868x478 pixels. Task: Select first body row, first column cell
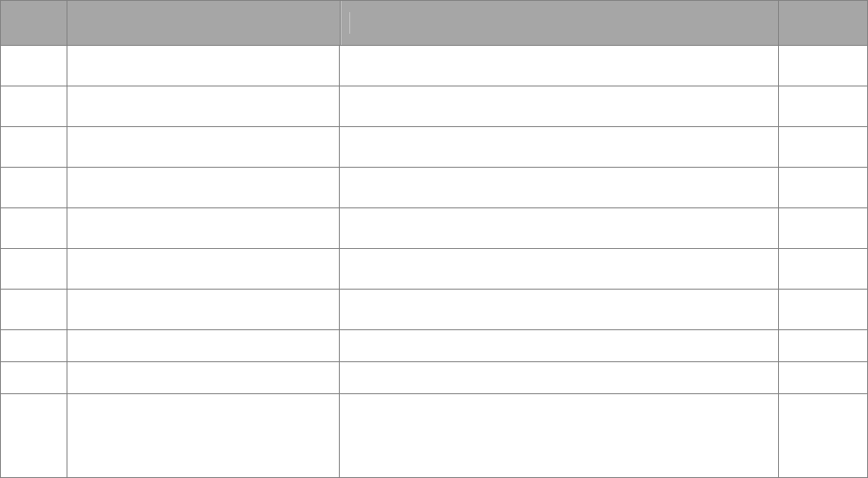pos(33,66)
